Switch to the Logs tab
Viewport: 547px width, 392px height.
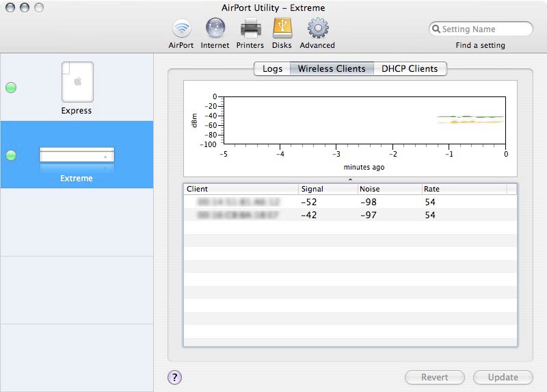[x=272, y=69]
